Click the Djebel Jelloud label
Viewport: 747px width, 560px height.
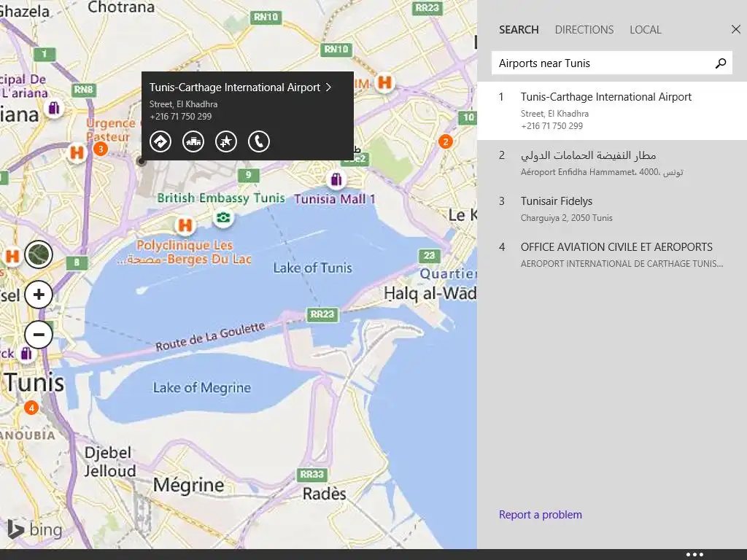coord(110,462)
